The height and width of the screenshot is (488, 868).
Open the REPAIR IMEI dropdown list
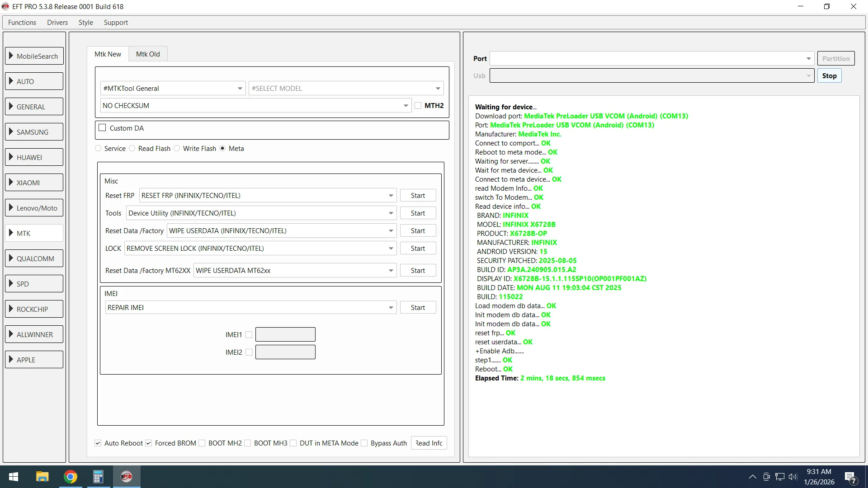(x=391, y=308)
